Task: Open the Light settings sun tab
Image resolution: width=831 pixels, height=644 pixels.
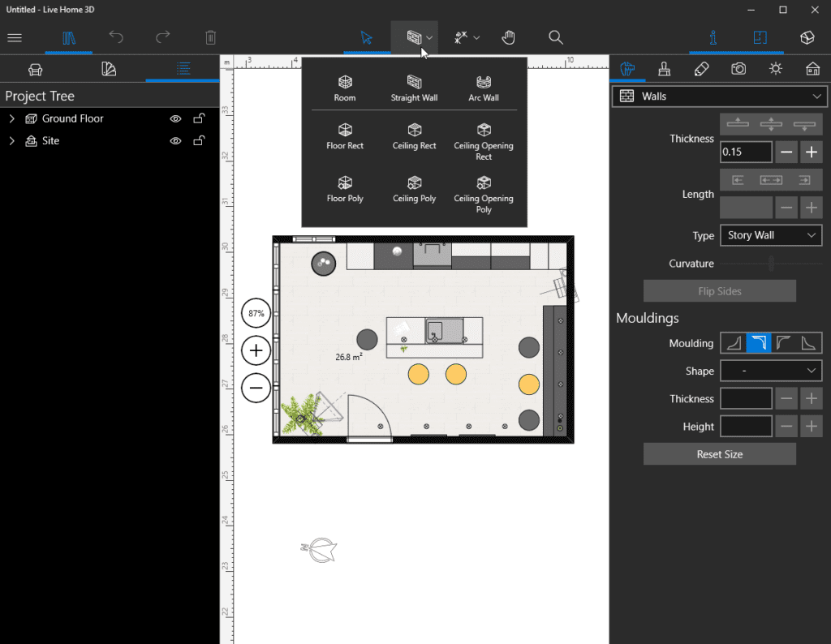Action: coord(775,69)
